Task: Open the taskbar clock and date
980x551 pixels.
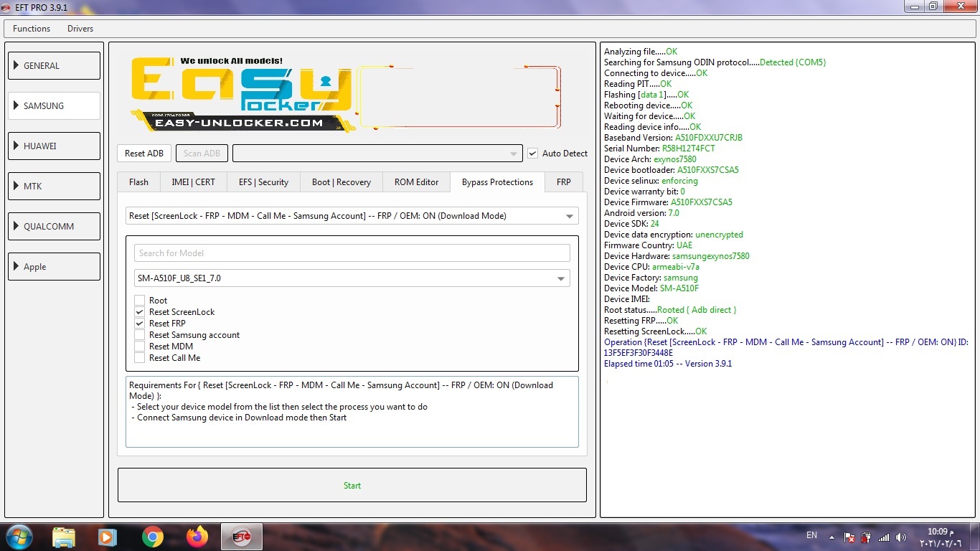Action: click(x=941, y=537)
